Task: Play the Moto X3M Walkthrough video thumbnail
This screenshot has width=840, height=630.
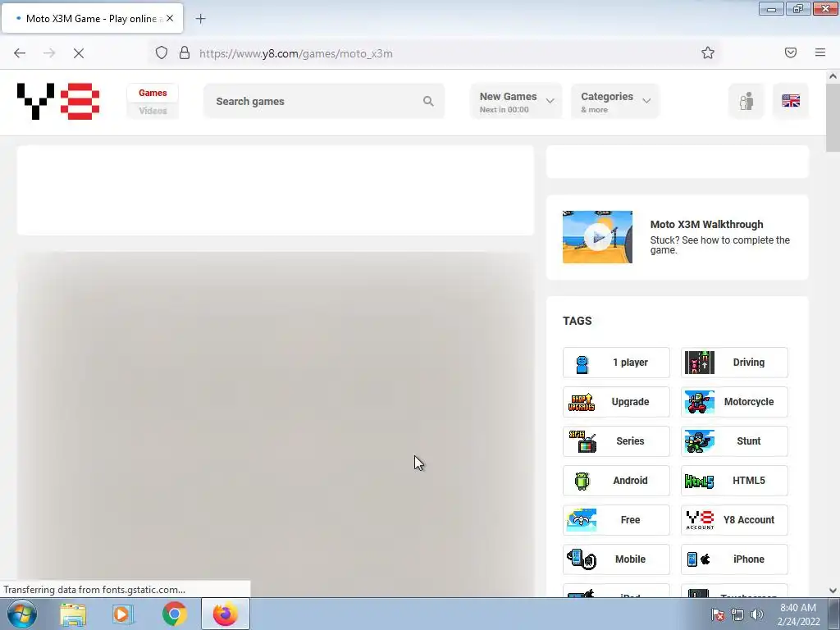Action: pos(597,237)
